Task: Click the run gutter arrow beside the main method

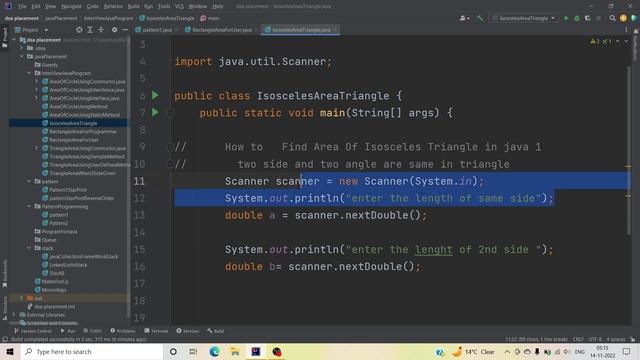Action: (x=155, y=112)
